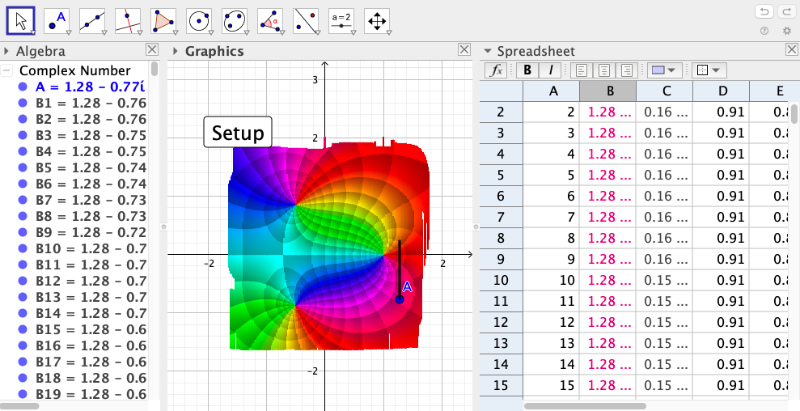Image resolution: width=800 pixels, height=411 pixels.
Task: Toggle visibility of point A in Algebra
Action: [x=22, y=87]
